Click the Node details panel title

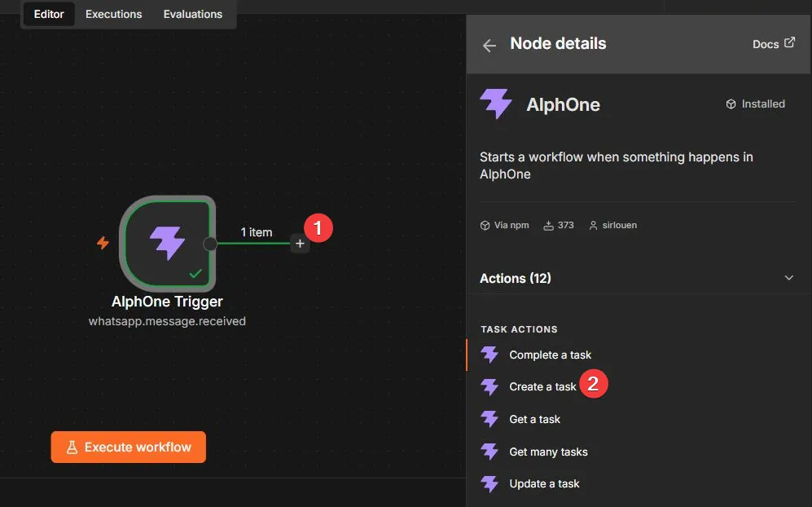click(558, 43)
